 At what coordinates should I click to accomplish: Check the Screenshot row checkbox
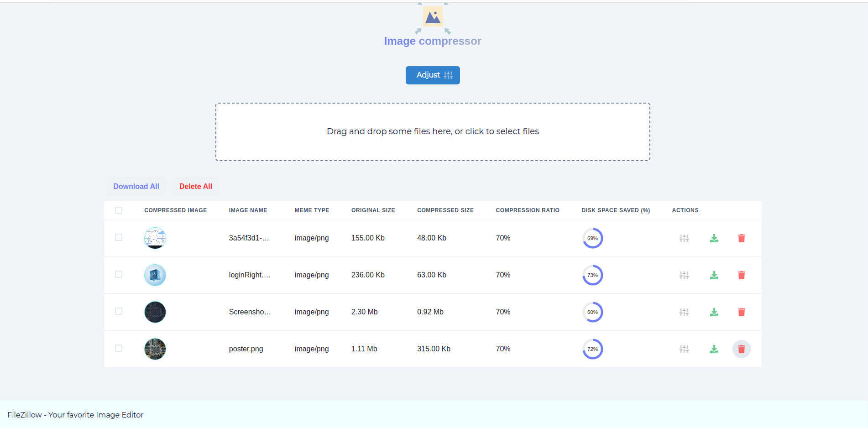(119, 311)
